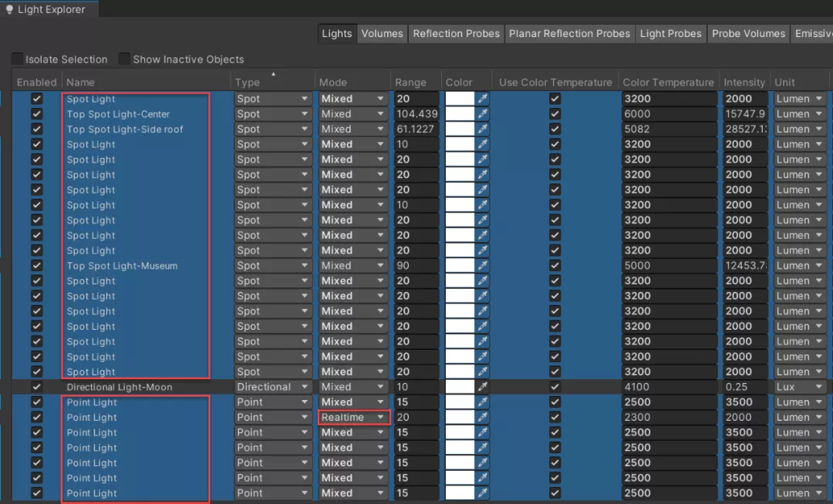The image size is (833, 504).
Task: Pick color with eyedropper for Top Spot Light-Center
Action: pos(482,113)
